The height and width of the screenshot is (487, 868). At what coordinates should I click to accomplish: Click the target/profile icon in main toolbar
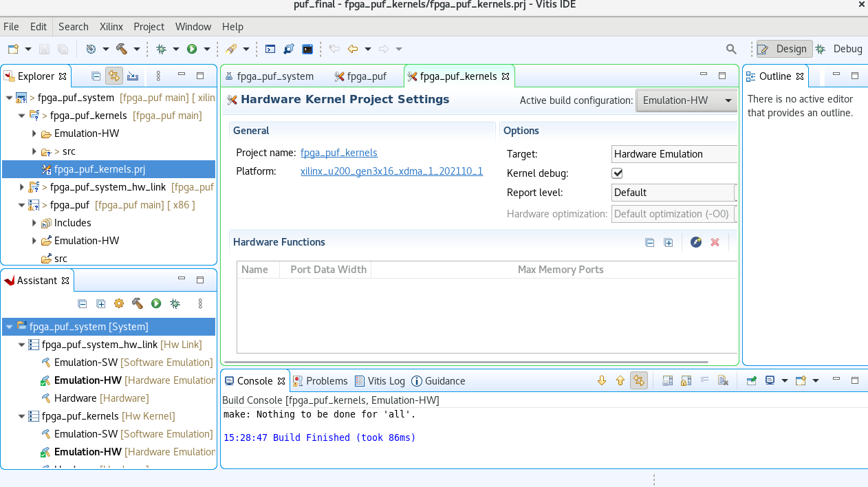91,49
